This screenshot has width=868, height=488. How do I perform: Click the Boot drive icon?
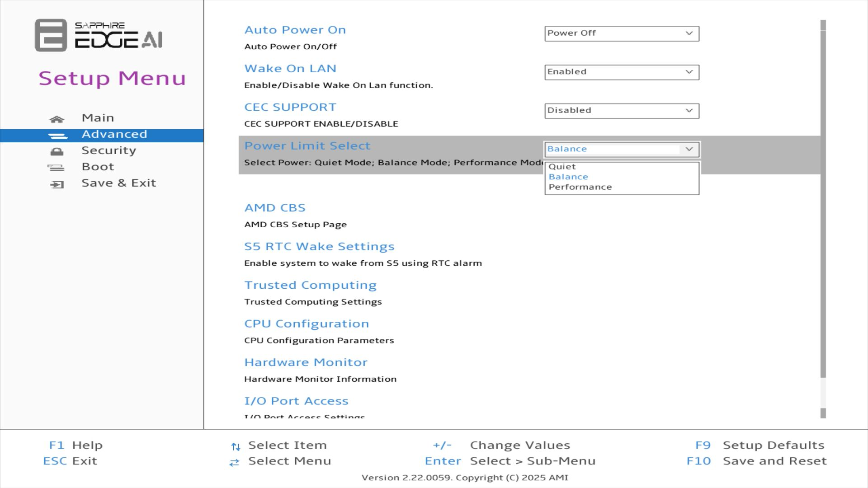coord(56,168)
